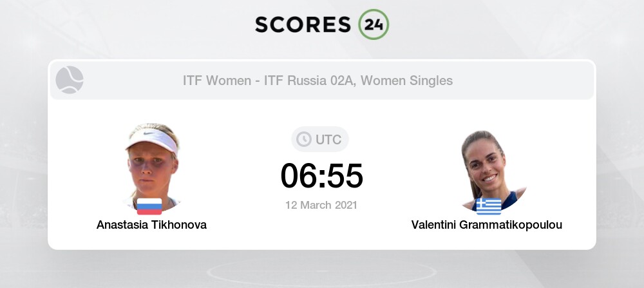Image resolution: width=644 pixels, height=288 pixels.
Task: Click the gray tennis ball icon
Action: tap(70, 81)
